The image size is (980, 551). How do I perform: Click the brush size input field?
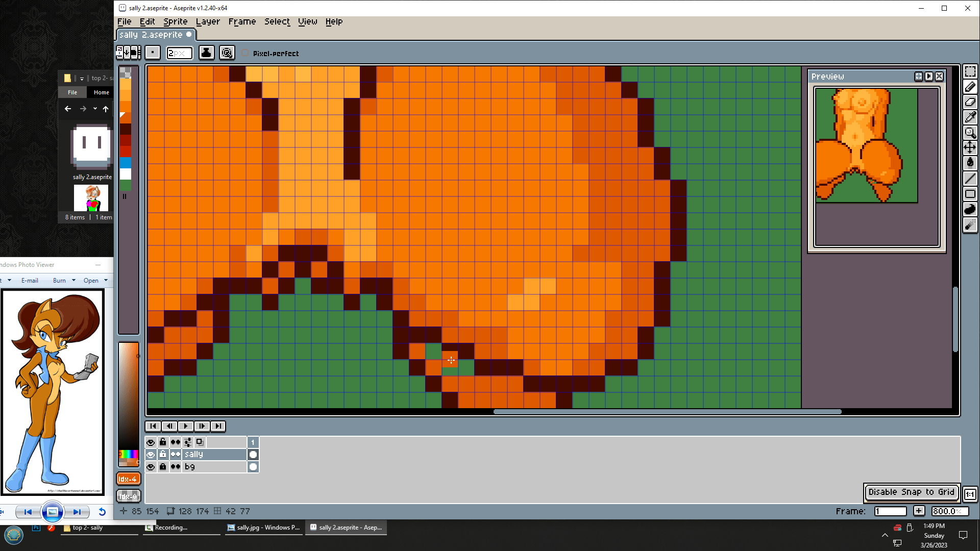click(x=180, y=53)
